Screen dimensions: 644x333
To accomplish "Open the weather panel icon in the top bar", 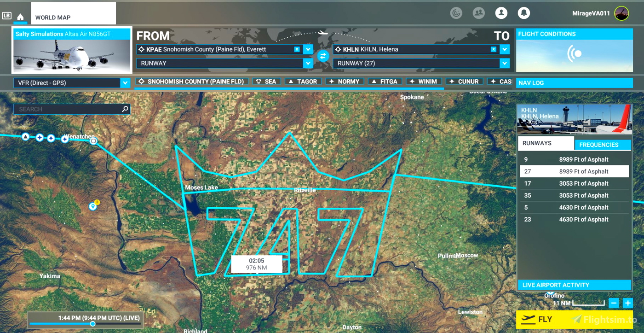I will tap(456, 13).
